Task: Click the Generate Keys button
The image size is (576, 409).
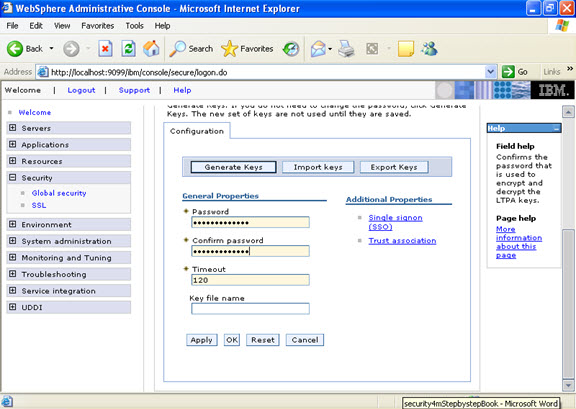Action: pos(233,167)
